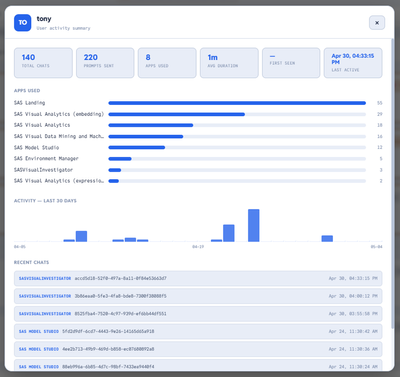Click the SAS Visual Data Mining app label
This screenshot has height=377, width=400.
pos(59,136)
